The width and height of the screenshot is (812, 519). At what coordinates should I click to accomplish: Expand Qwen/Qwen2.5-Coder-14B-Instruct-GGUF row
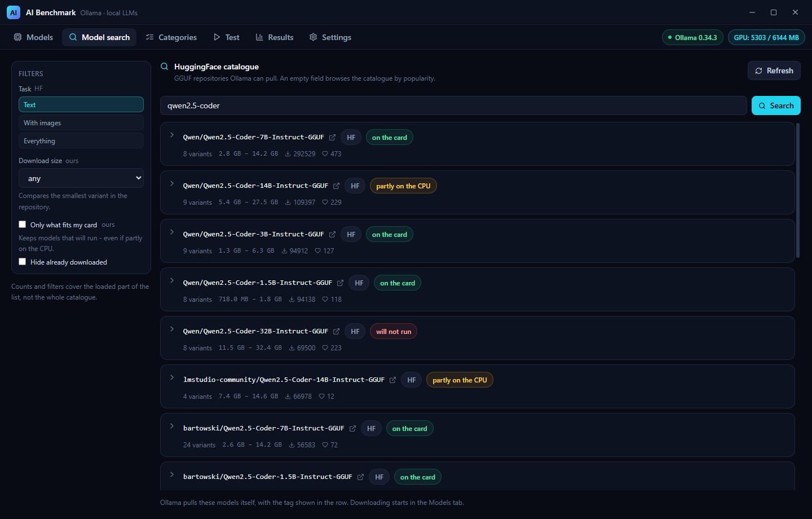click(x=172, y=183)
